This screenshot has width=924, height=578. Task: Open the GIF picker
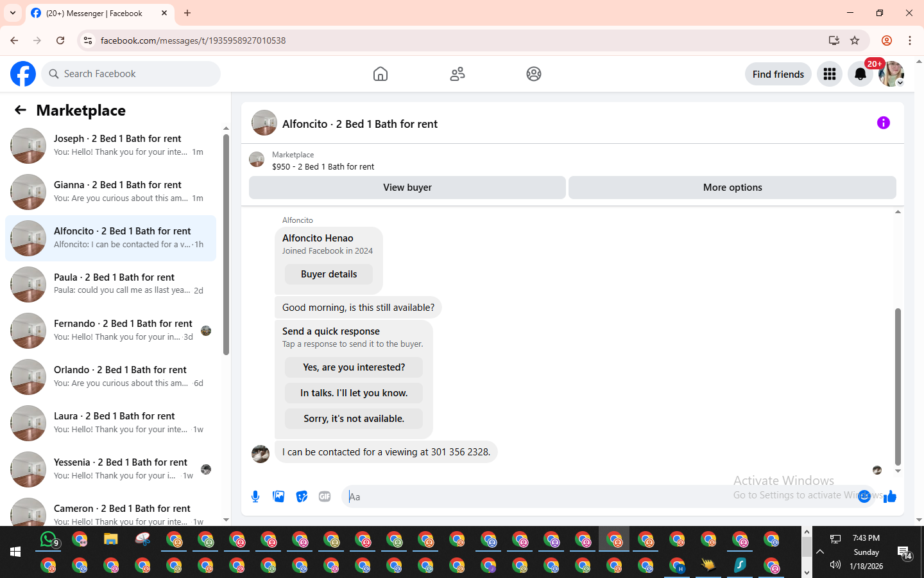coord(325,496)
